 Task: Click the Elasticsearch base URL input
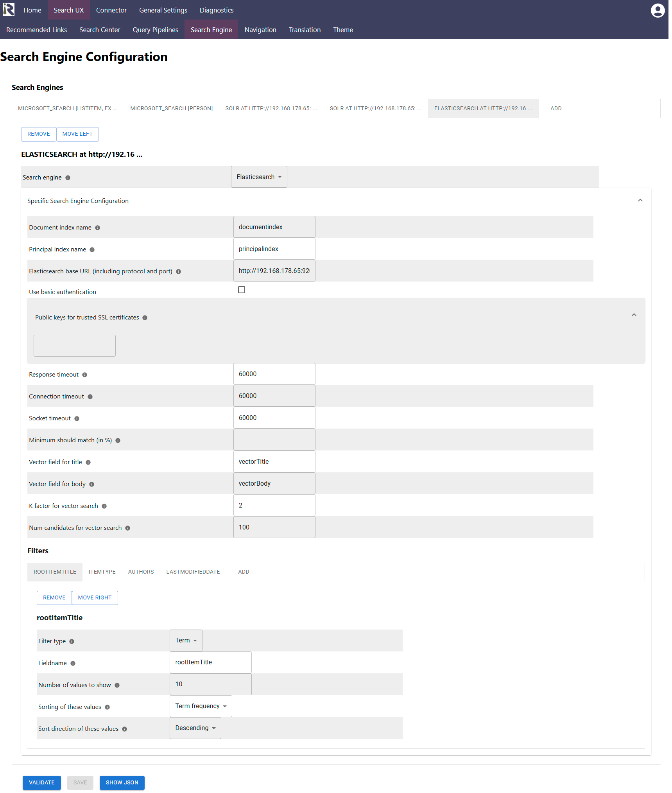(x=274, y=271)
